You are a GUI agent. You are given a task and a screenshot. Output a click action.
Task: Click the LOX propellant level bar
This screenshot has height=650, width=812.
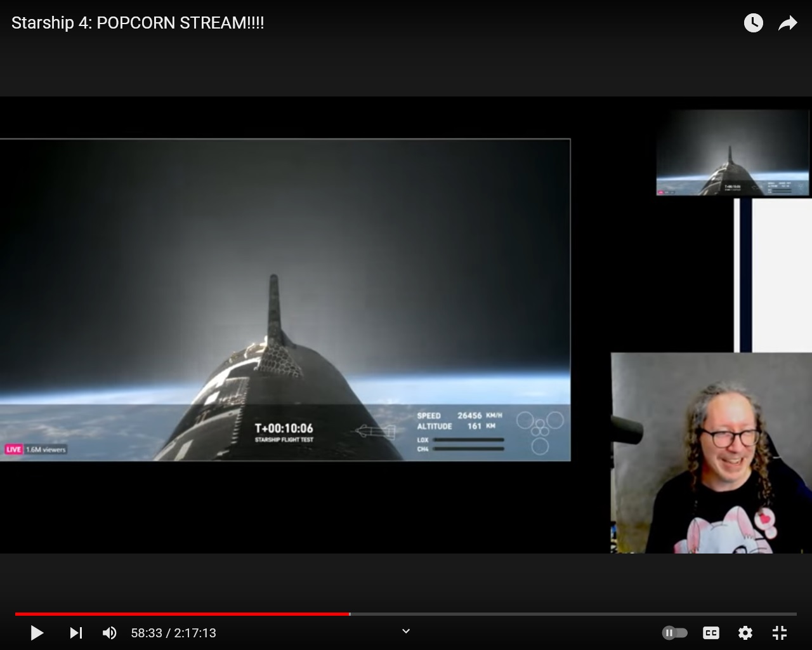468,440
